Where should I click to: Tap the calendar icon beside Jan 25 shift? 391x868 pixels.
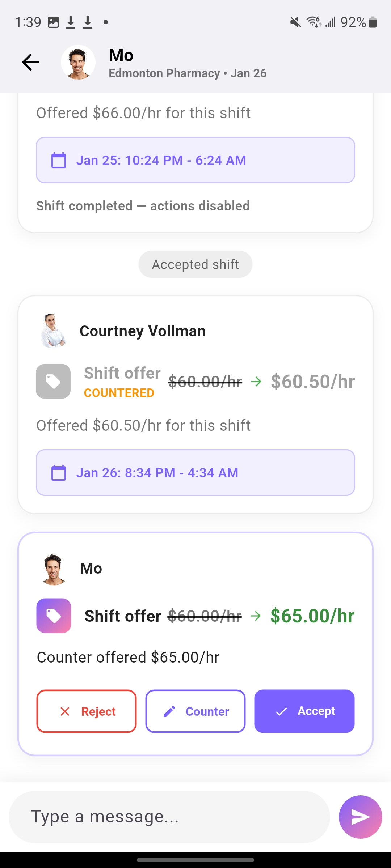59,160
